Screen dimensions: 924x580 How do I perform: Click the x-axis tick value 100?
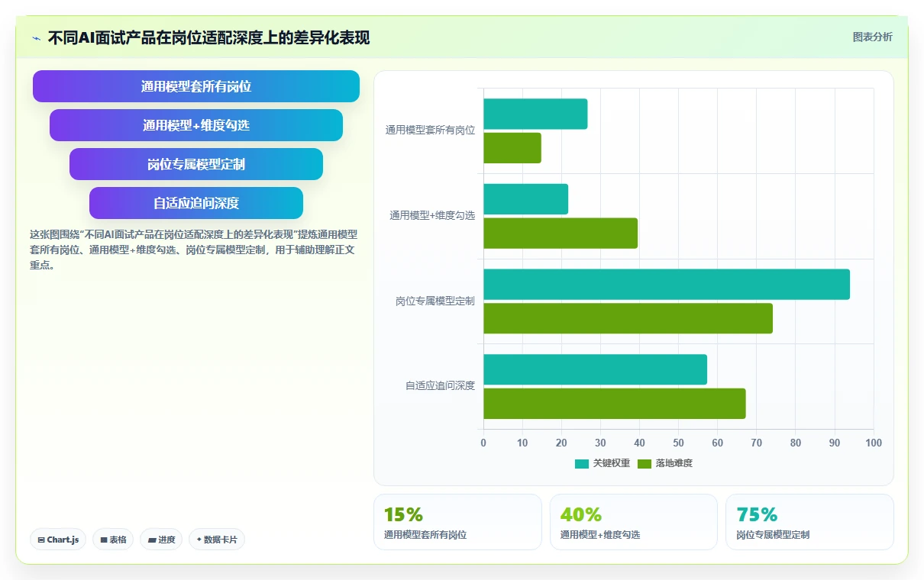(x=874, y=443)
